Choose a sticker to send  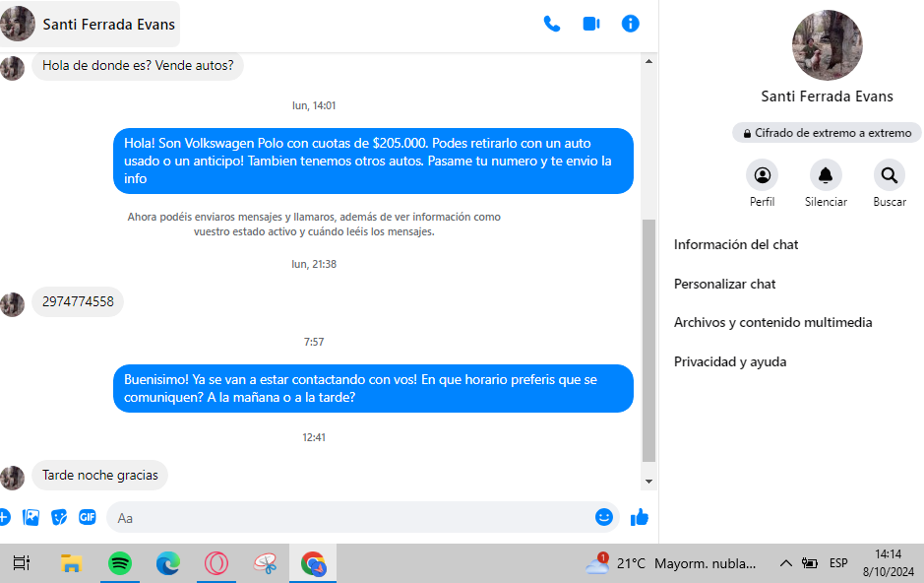click(x=59, y=517)
